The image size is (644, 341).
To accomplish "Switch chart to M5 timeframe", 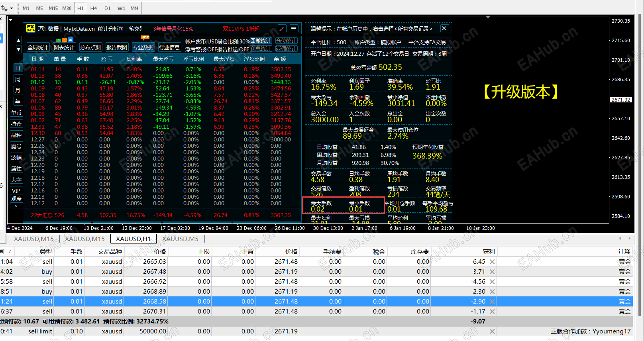I will coord(39,8).
